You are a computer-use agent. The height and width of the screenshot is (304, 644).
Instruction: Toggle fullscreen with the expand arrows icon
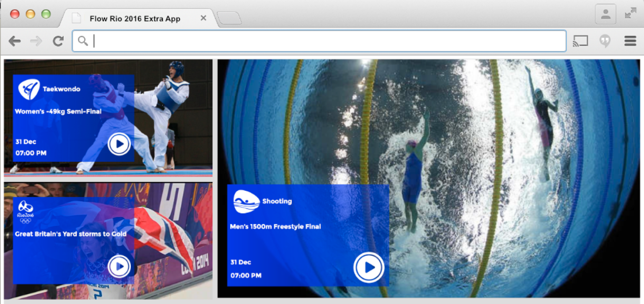tap(630, 13)
